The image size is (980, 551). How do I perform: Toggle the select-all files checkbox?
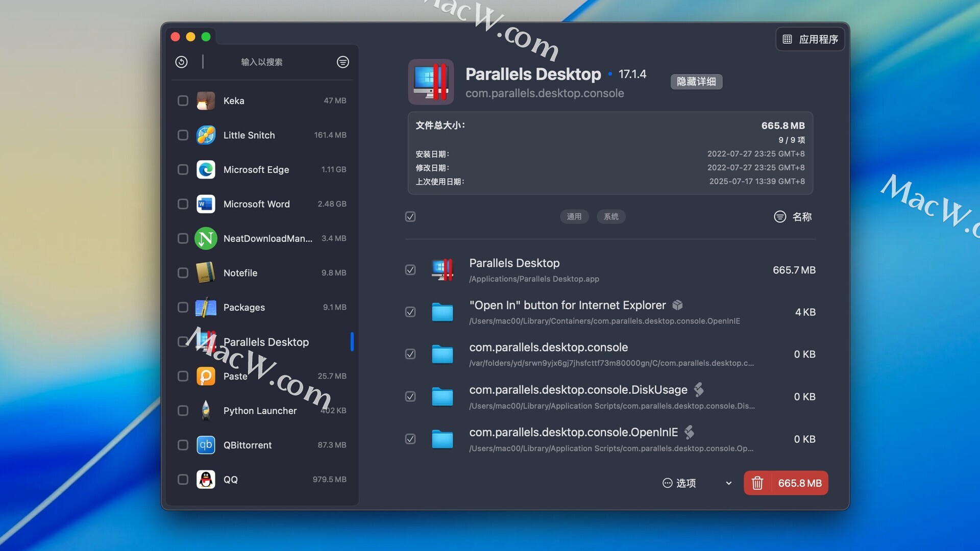[x=410, y=217]
